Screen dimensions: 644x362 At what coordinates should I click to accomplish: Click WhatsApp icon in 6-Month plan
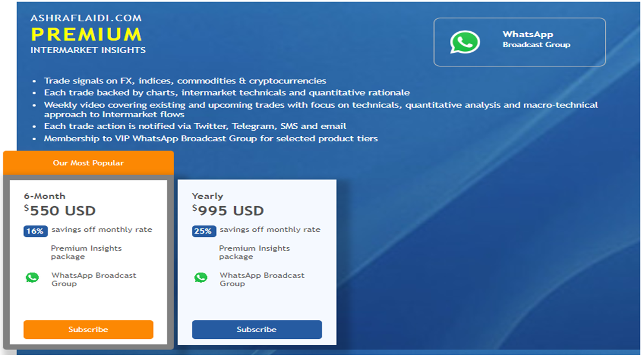coord(32,278)
